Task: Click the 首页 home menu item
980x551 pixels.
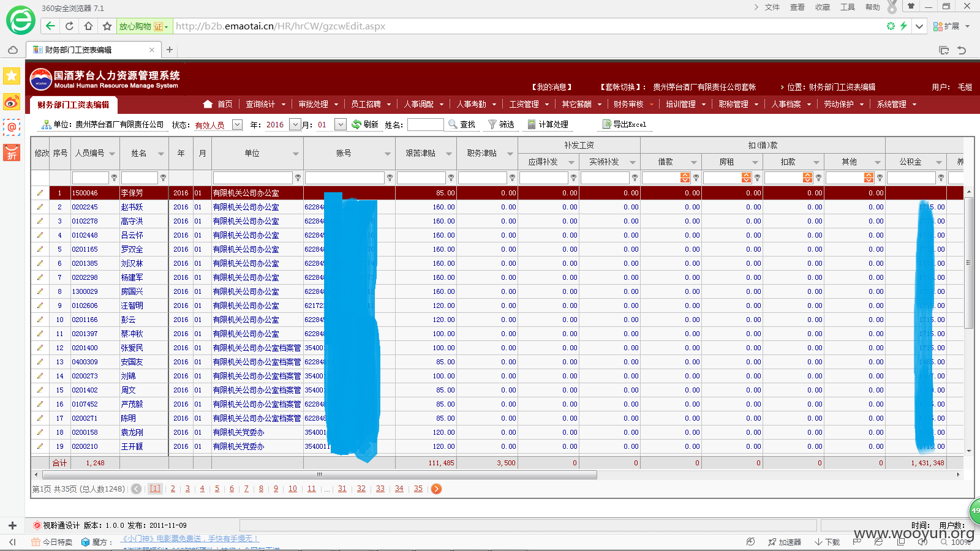Action: pyautogui.click(x=218, y=104)
